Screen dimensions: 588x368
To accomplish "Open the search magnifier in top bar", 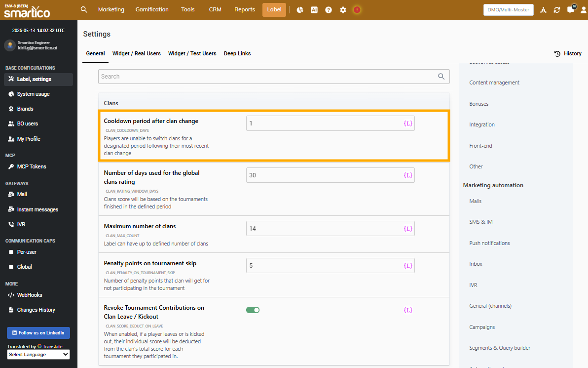I will (84, 10).
